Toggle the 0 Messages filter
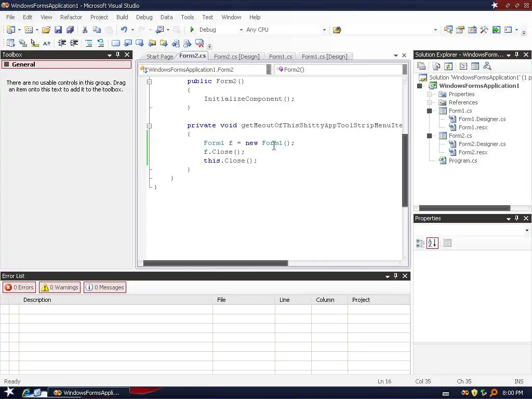 click(105, 287)
